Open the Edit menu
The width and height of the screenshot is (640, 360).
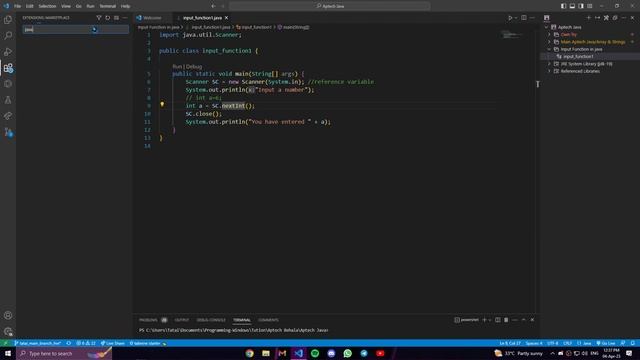[30, 6]
